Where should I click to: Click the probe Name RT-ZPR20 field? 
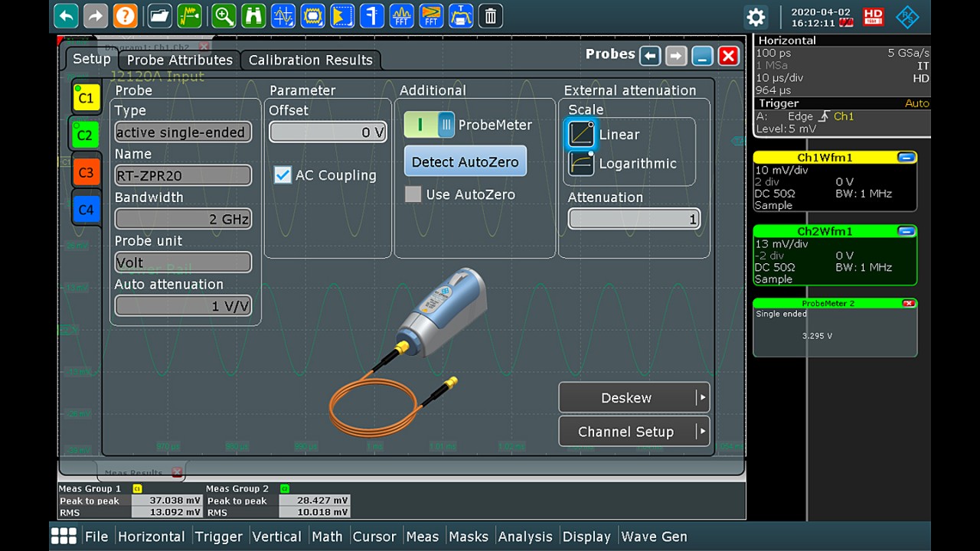pos(183,175)
